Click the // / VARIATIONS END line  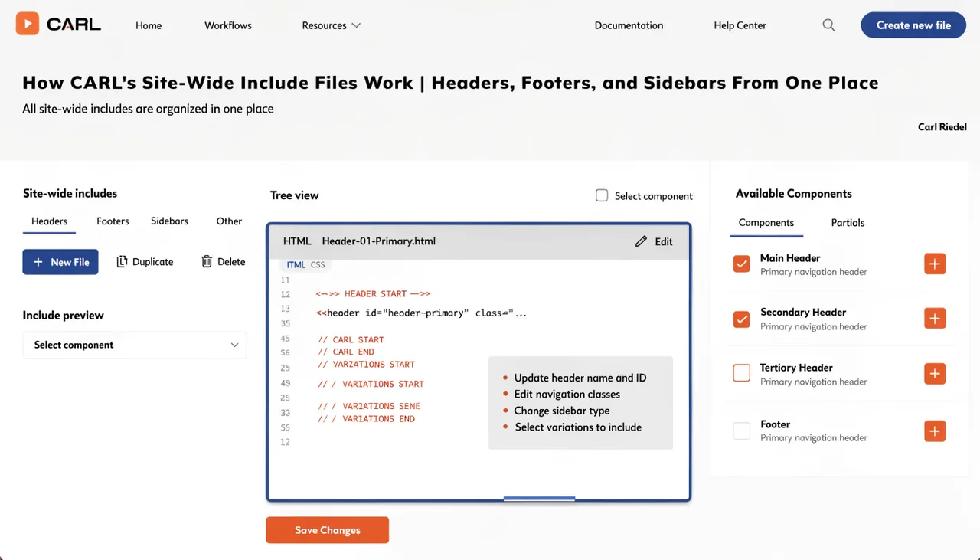coord(367,419)
